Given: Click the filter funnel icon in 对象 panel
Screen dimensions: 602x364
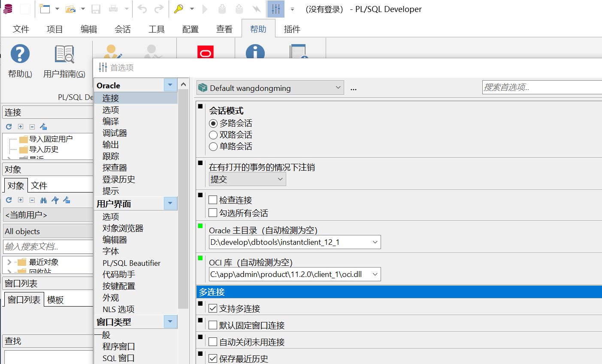Looking at the screenshot, I should coord(55,200).
